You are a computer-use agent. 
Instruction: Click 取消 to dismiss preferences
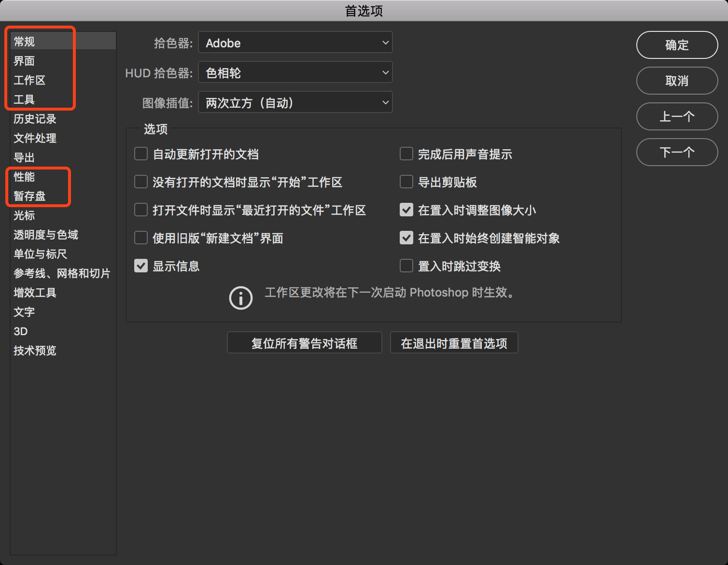(x=677, y=81)
